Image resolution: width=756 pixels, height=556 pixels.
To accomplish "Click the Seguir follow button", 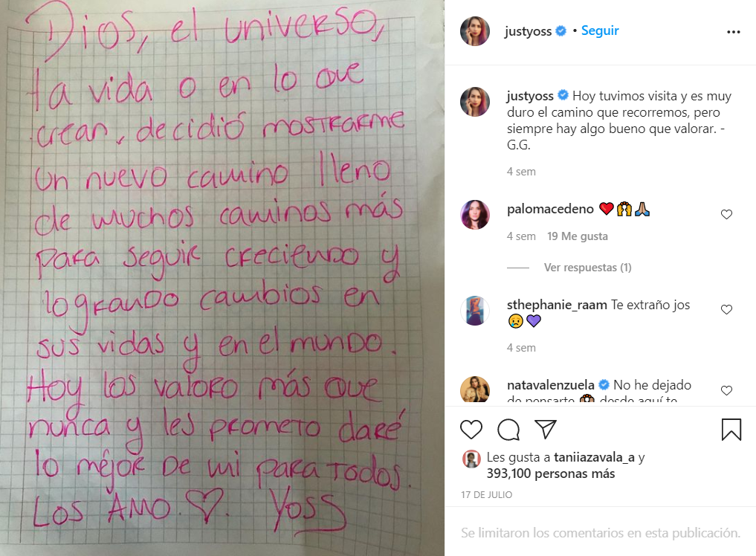I will [x=600, y=30].
